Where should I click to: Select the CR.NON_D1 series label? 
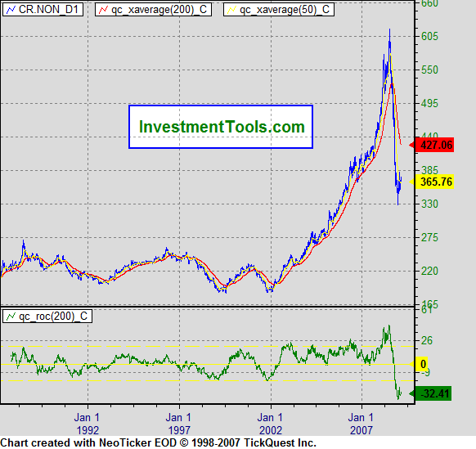48,10
